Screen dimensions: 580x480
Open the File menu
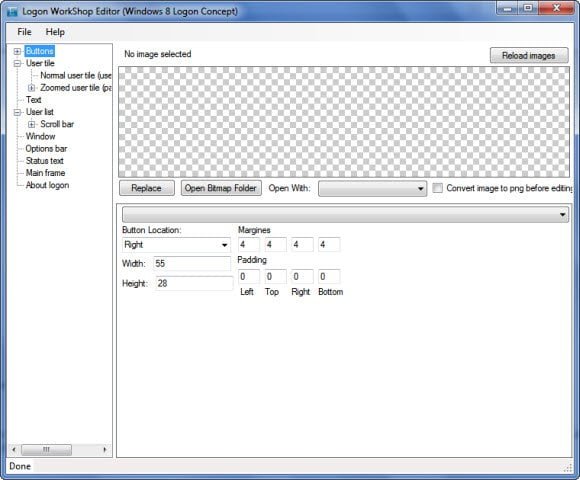coord(24,32)
